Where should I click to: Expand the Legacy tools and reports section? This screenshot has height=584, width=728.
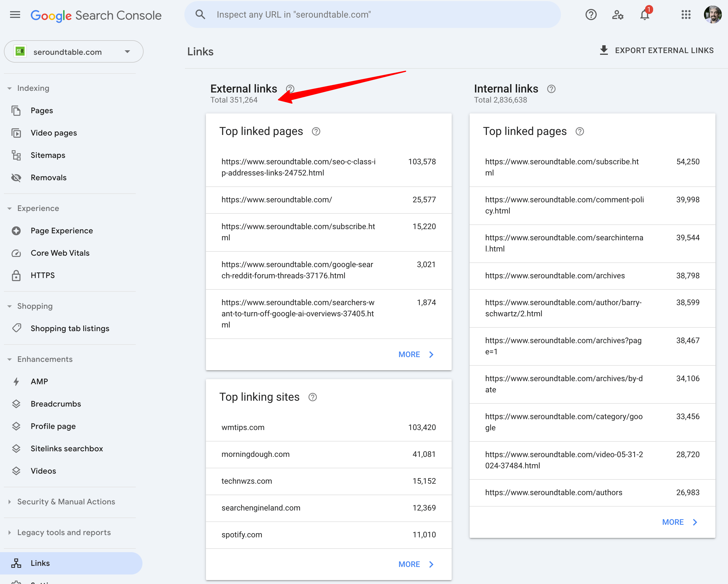click(63, 532)
